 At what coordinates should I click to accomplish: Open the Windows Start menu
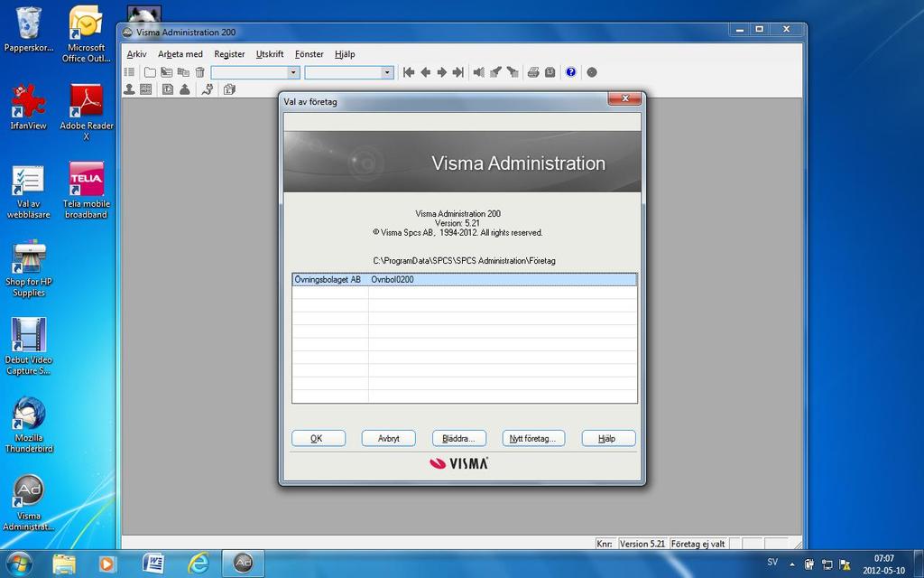coord(19,564)
